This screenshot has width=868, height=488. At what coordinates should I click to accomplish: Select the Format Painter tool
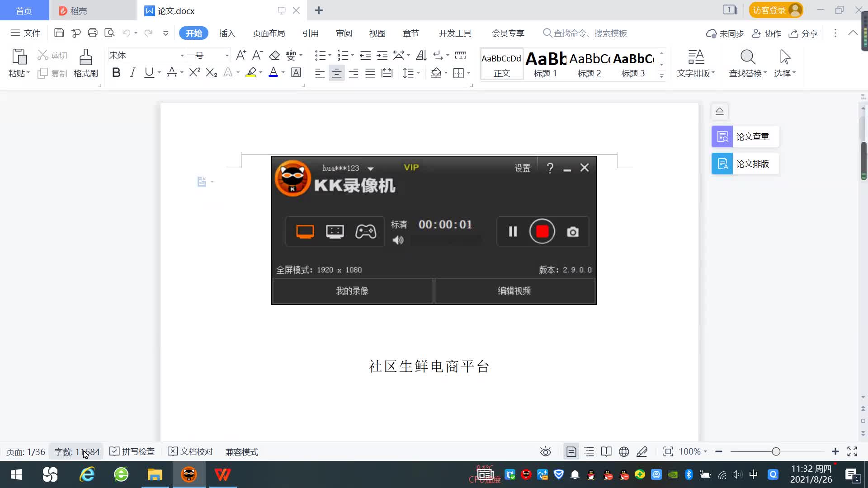pos(86,63)
